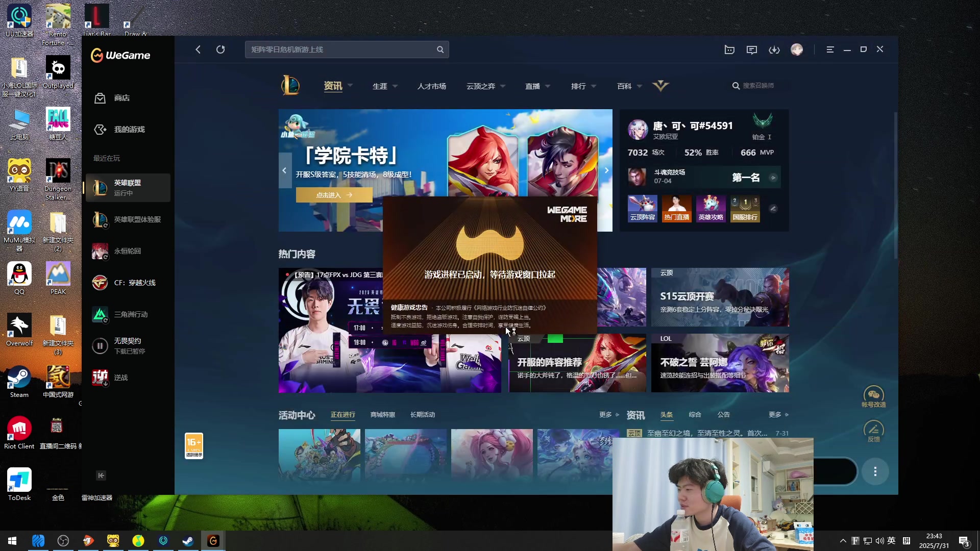Open 人才市场 nav item

click(x=432, y=86)
